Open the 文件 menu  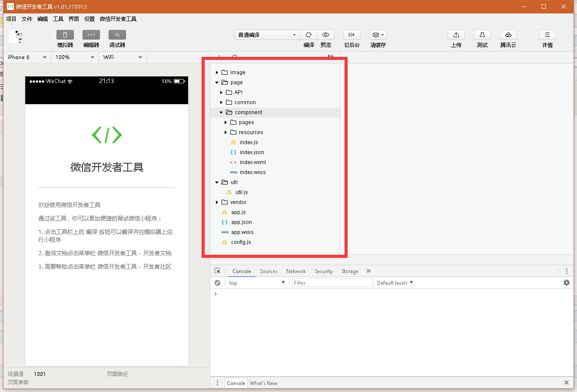point(27,19)
